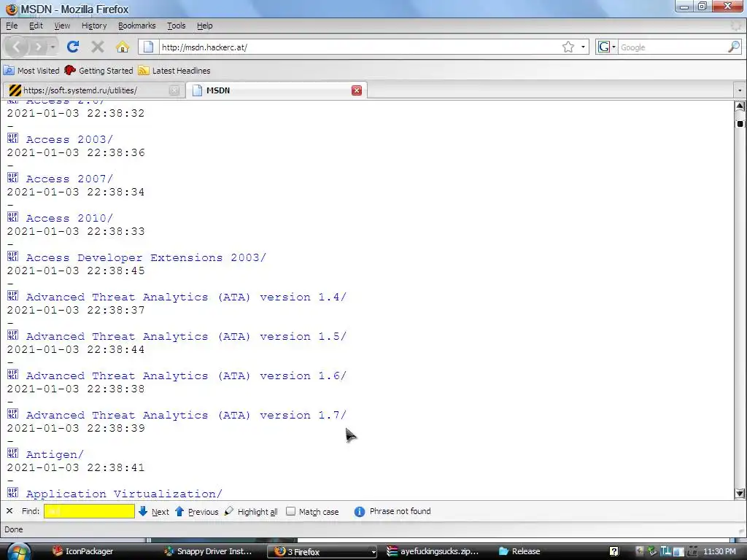Click folder icon beside ATA version 1.7/
This screenshot has width=747, height=560.
click(13, 414)
